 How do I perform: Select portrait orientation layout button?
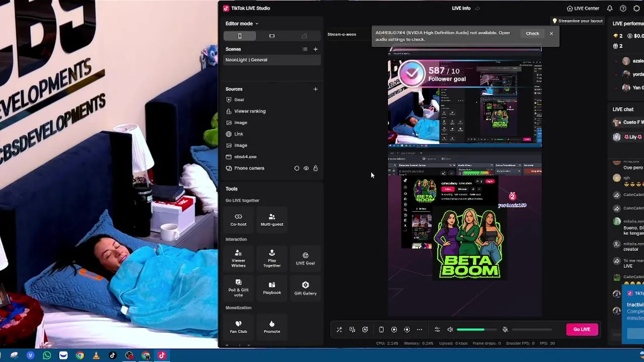(x=239, y=36)
